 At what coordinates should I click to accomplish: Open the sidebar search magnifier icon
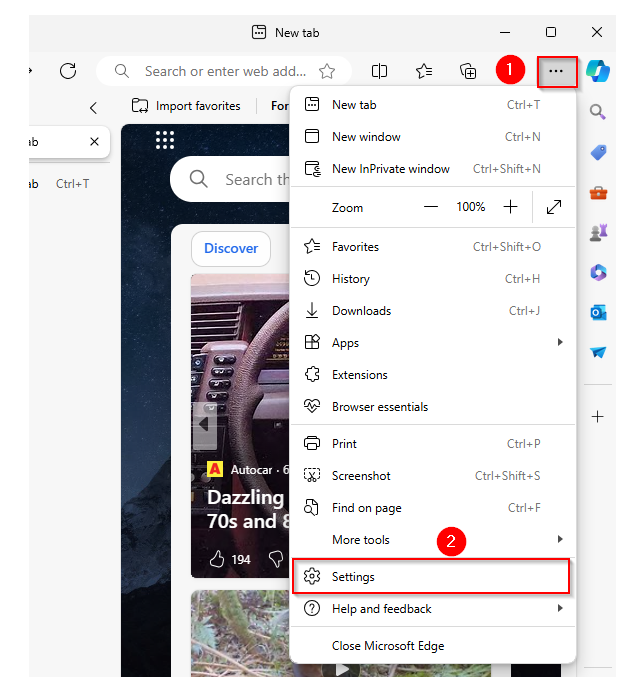[x=598, y=112]
